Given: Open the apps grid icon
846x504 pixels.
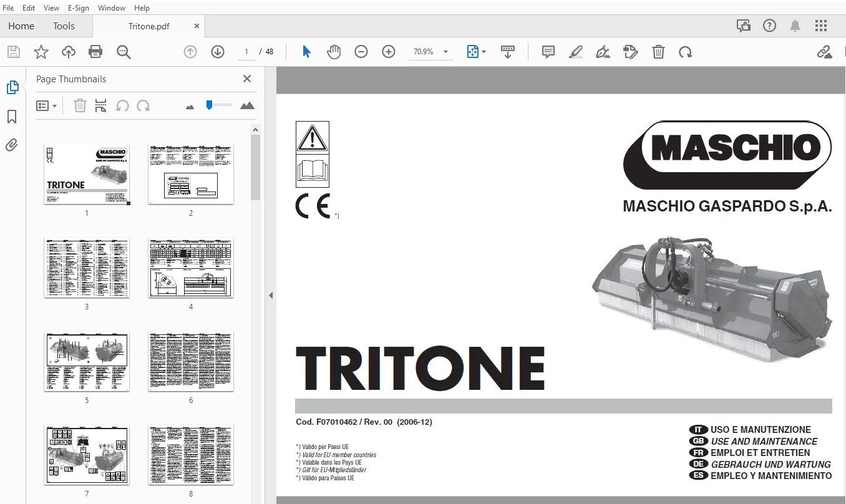Looking at the screenshot, I should [821, 26].
